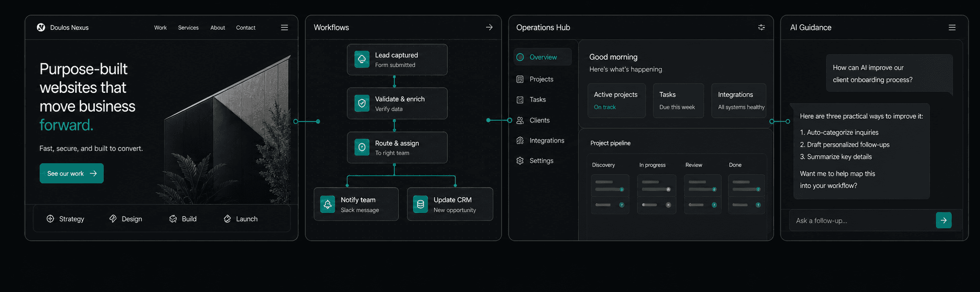
Task: Click '1. Auto-categorize inquiries' text
Action: click(839, 133)
